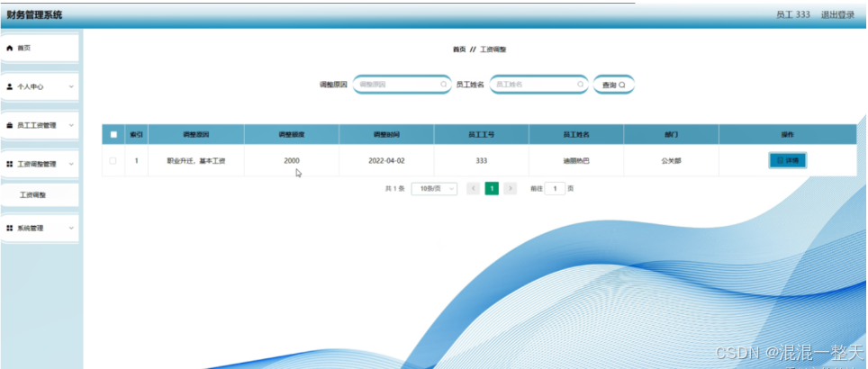The width and height of the screenshot is (868, 369).
Task: Go to the previous page arrow
Action: click(x=473, y=189)
